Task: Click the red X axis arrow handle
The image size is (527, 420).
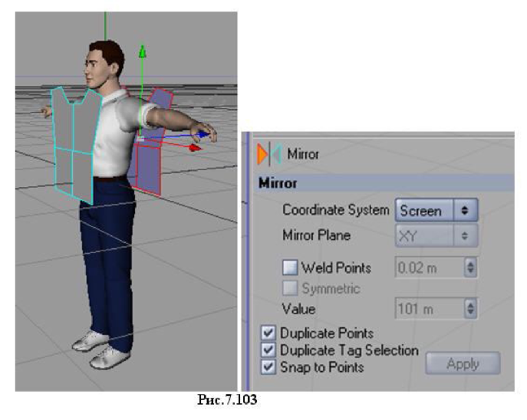Action: click(x=195, y=148)
